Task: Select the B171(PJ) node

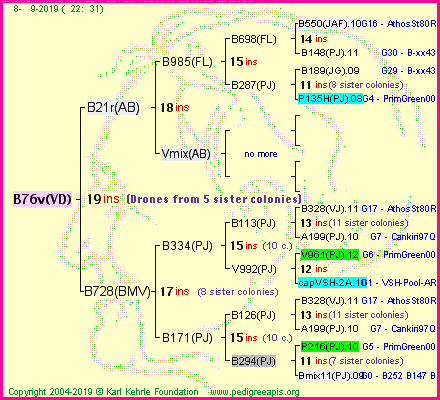Action: coord(187,338)
